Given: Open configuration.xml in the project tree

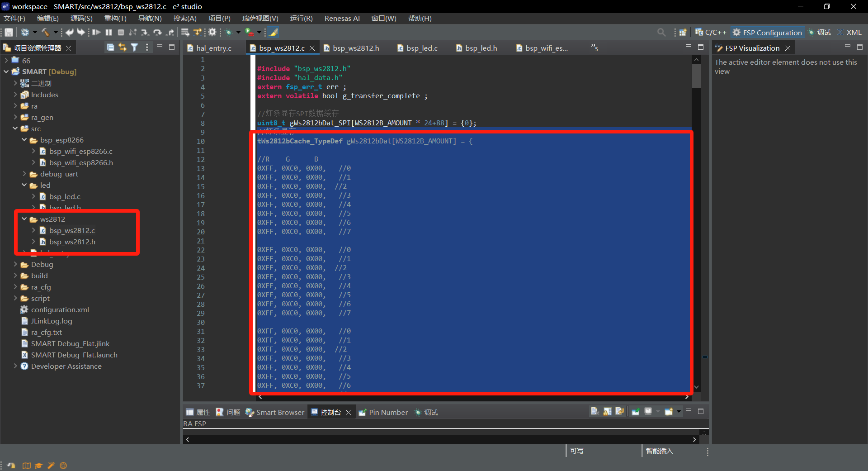Looking at the screenshot, I should 60,309.
